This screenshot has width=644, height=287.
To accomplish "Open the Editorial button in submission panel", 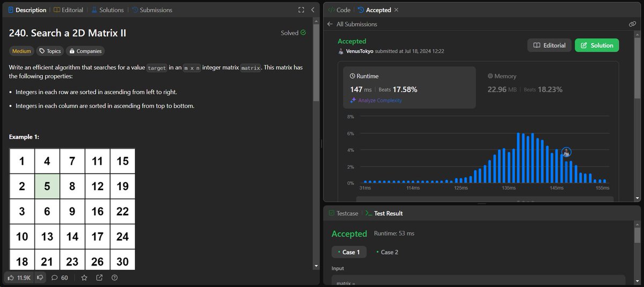I will tap(549, 45).
